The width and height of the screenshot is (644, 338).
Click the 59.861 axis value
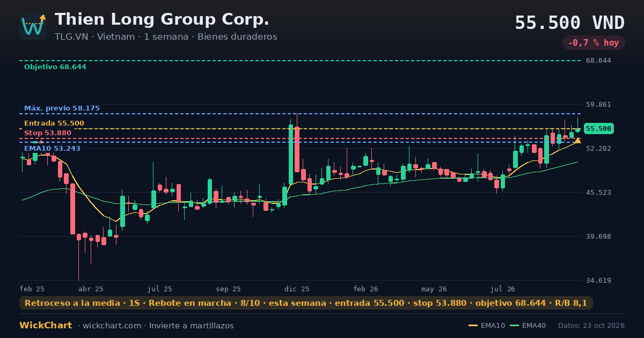[x=598, y=105]
